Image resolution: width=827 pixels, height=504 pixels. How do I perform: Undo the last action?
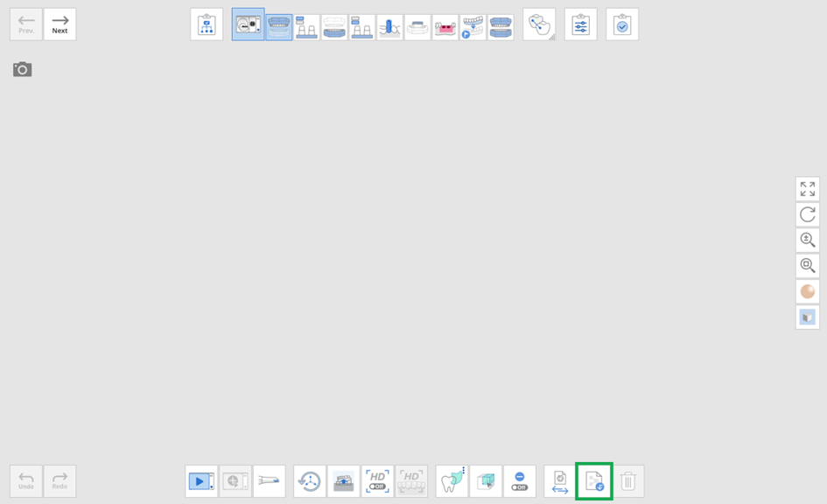(x=26, y=481)
